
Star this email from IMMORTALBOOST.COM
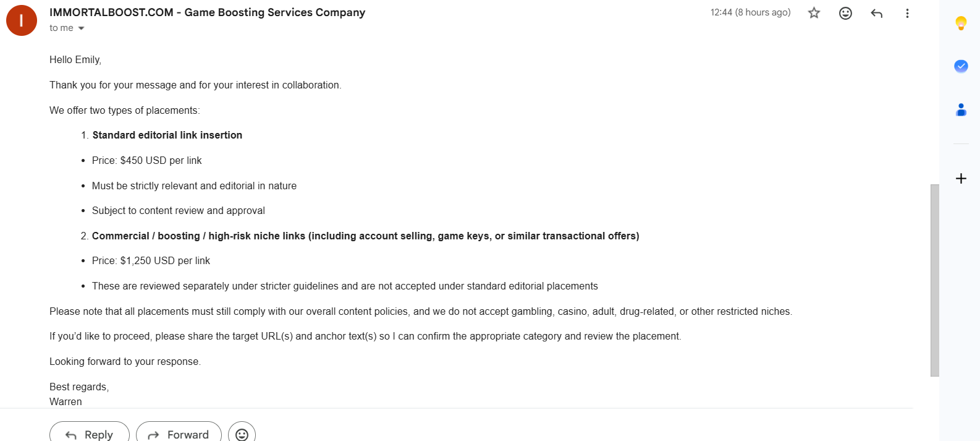pyautogui.click(x=814, y=13)
